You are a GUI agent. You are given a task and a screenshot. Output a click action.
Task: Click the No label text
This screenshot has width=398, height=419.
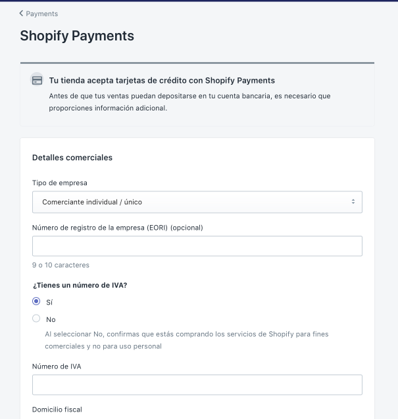point(51,319)
